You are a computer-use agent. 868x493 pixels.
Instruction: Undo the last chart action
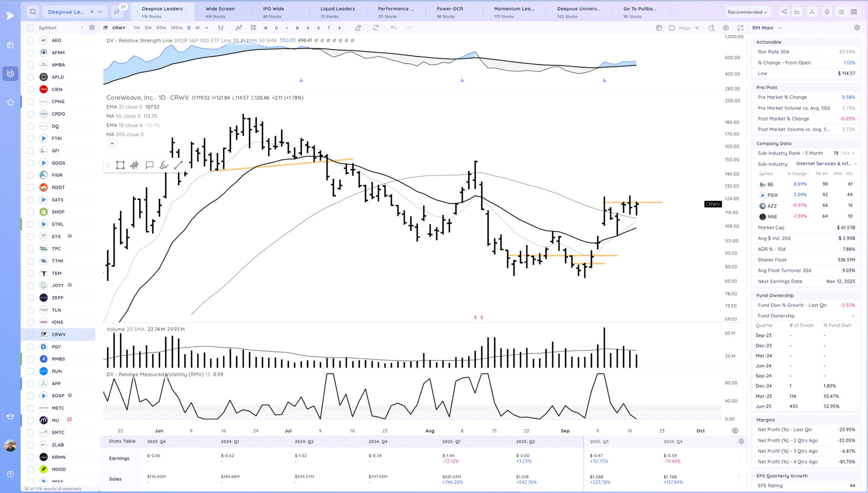393,28
